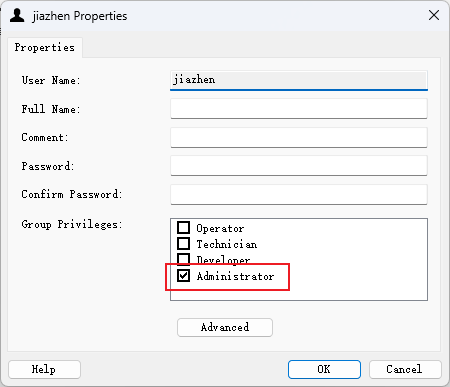The height and width of the screenshot is (387, 450).
Task: Focus the User Name field containing jiazhen
Action: point(299,80)
